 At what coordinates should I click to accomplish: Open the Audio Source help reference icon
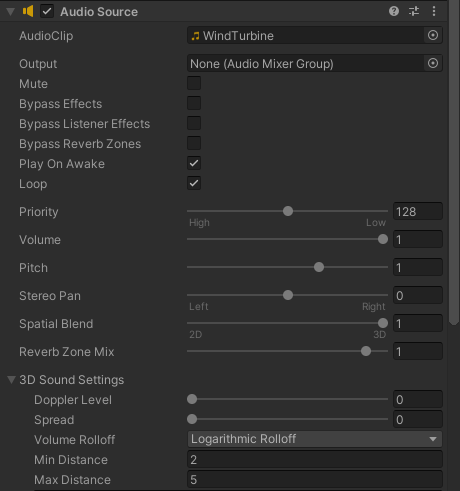point(394,11)
